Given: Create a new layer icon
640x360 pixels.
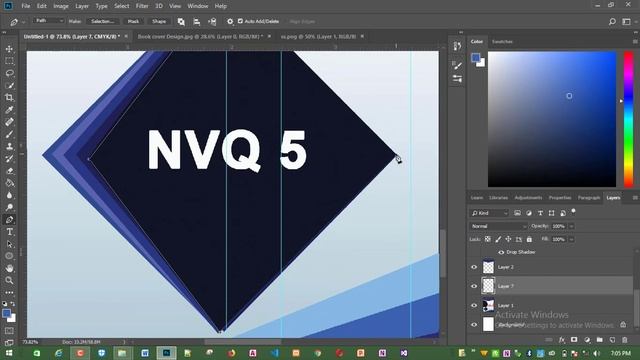Looking at the screenshot, I should click(612, 340).
